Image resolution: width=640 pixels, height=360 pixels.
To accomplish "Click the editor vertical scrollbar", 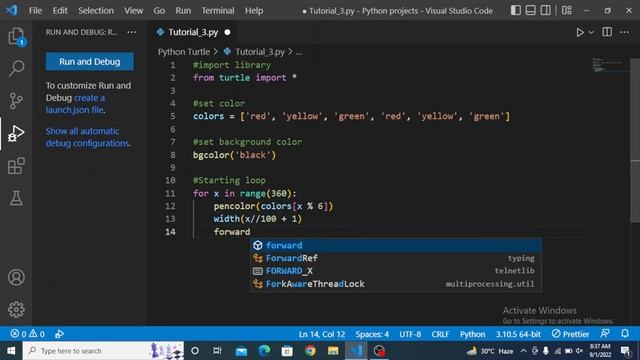I will click(x=635, y=141).
